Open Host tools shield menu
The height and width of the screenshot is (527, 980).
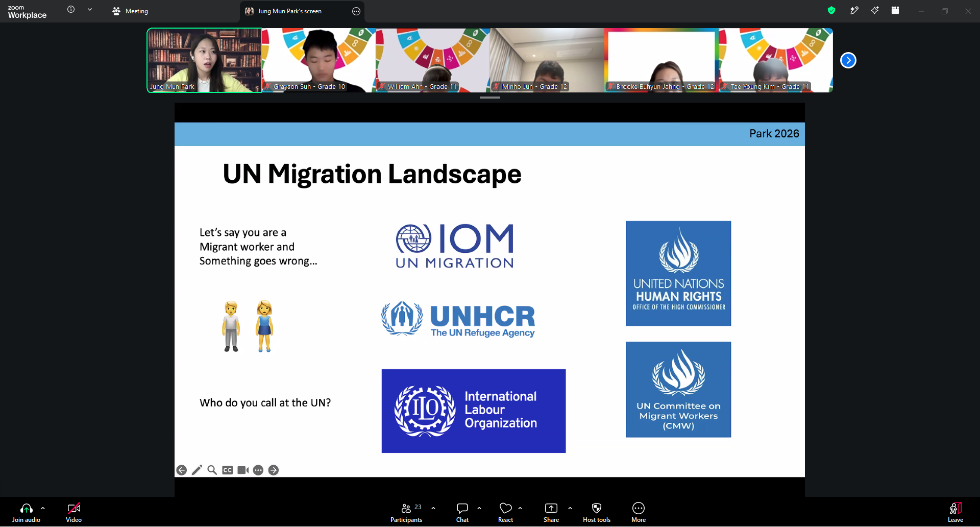point(597,513)
